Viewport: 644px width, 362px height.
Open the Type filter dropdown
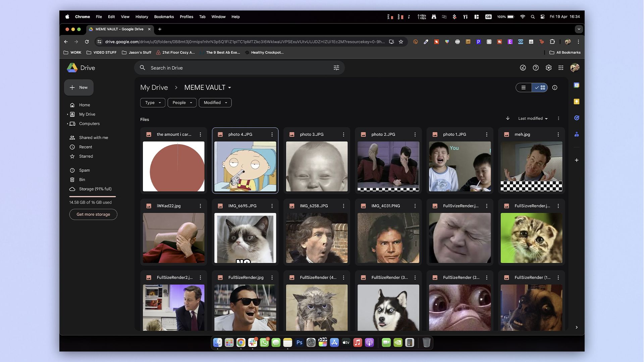(153, 103)
